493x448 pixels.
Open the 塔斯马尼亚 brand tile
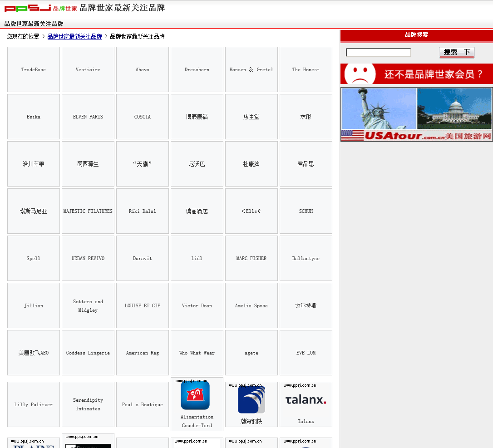[34, 211]
